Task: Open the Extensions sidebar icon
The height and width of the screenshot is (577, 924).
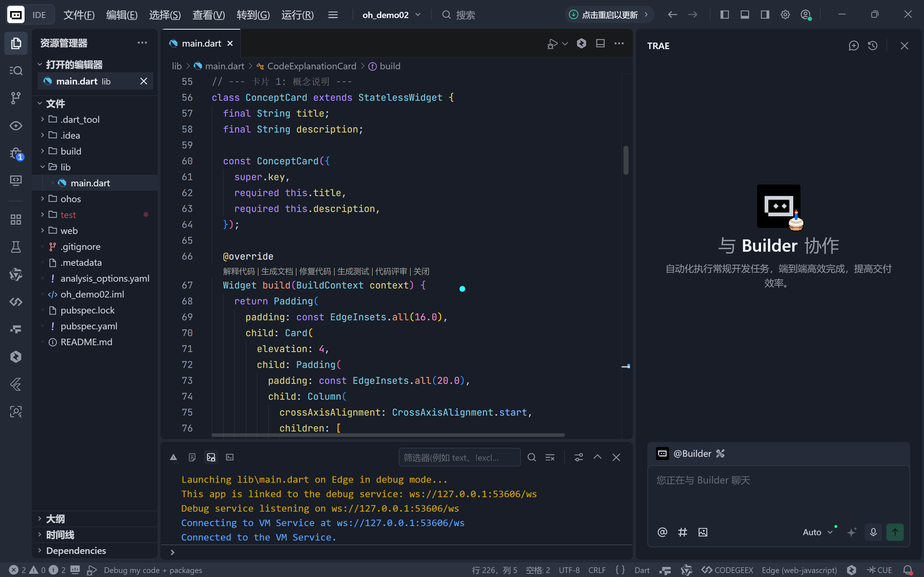Action: (x=16, y=220)
